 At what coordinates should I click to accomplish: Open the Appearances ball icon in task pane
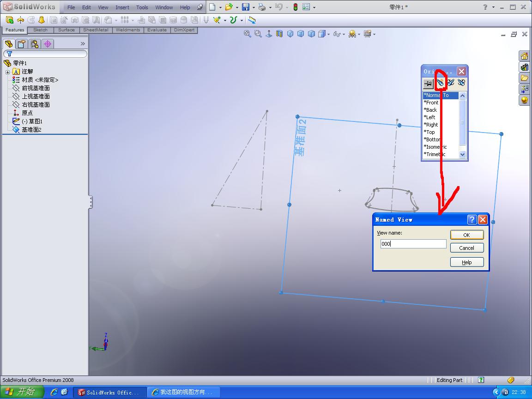point(524,100)
